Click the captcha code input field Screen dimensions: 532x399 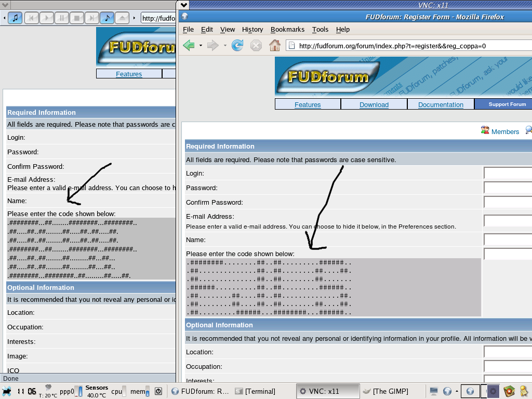click(508, 254)
